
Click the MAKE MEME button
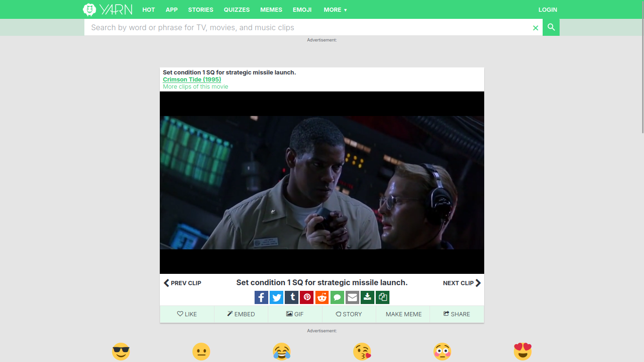tap(404, 314)
